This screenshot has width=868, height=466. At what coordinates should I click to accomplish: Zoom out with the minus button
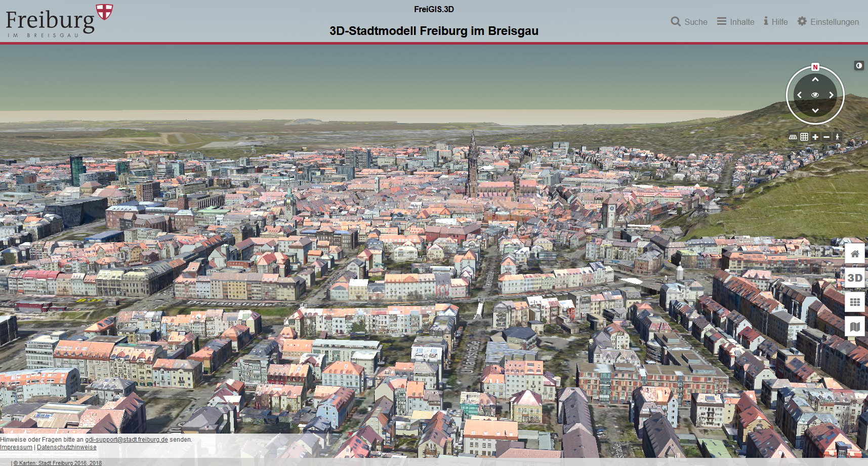[826, 137]
